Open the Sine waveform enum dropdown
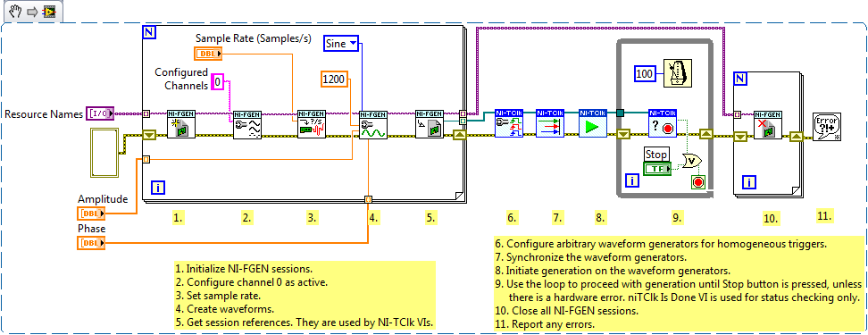Image resolution: width=868 pixels, height=335 pixels. [341, 43]
